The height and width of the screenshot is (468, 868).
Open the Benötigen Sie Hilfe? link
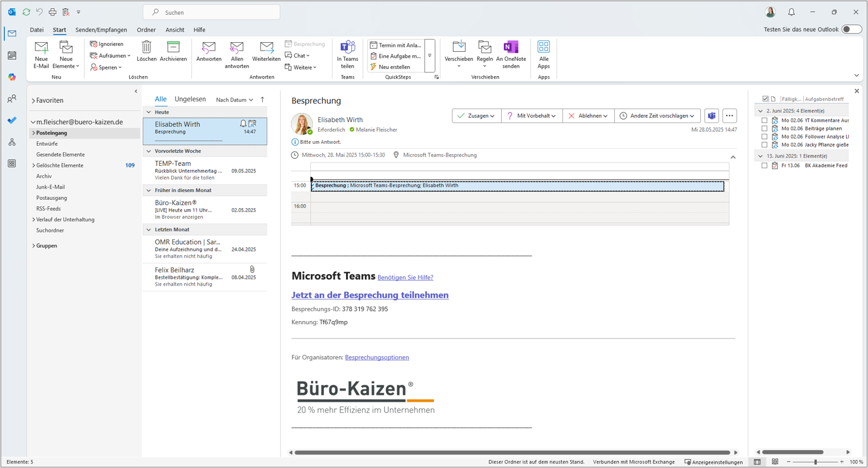click(405, 278)
